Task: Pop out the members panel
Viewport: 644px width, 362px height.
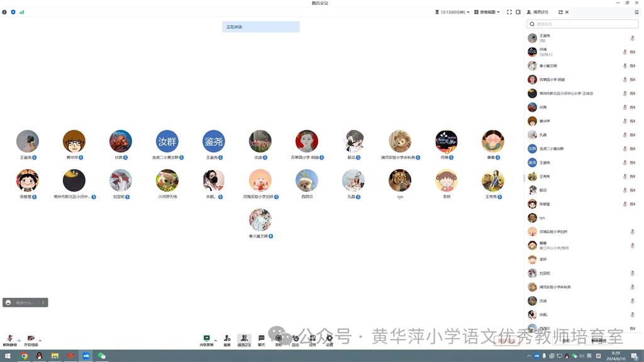Action: pyautogui.click(x=560, y=13)
